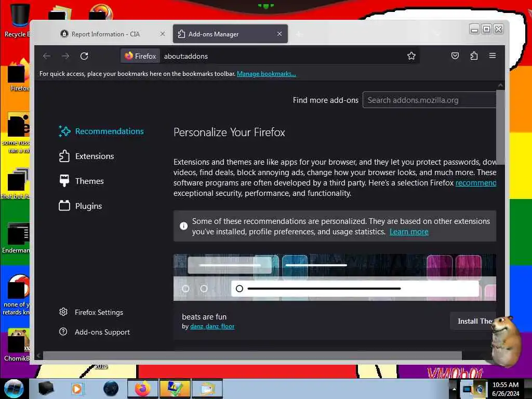
Task: Open the Firefox hamburger application menu
Action: [x=493, y=56]
